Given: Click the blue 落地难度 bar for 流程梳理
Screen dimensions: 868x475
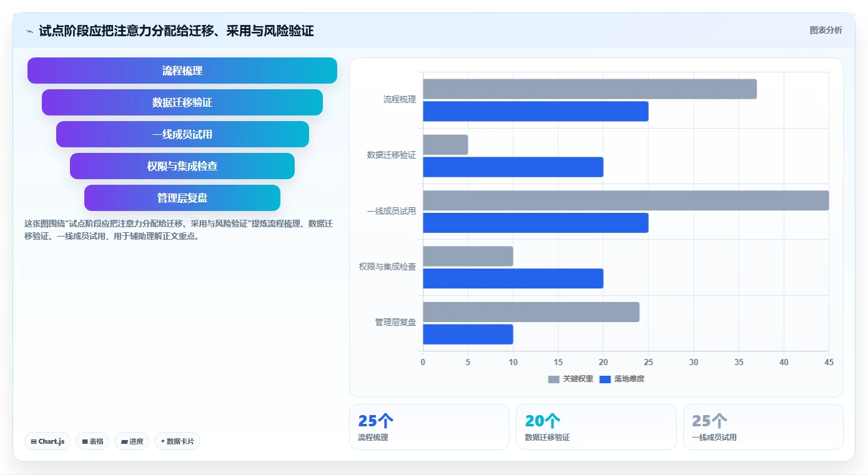Looking at the screenshot, I should pyautogui.click(x=536, y=111).
